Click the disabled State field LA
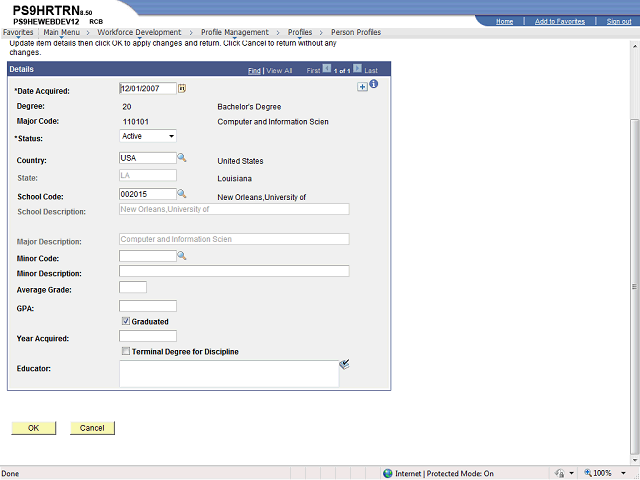 point(148,176)
